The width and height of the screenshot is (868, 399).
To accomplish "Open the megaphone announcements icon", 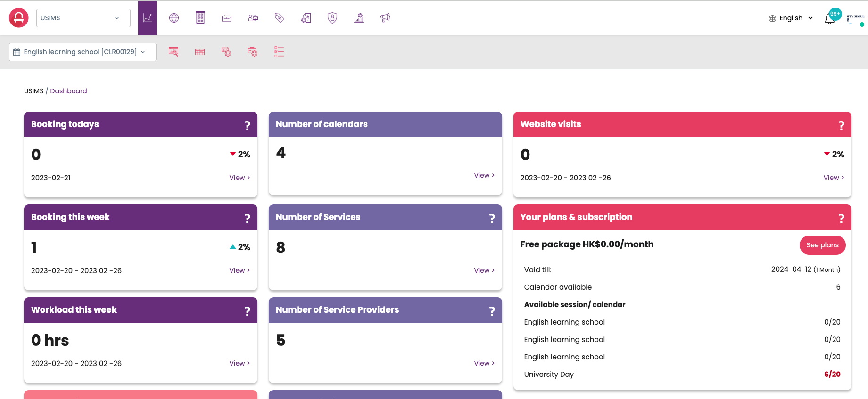I will pyautogui.click(x=385, y=18).
